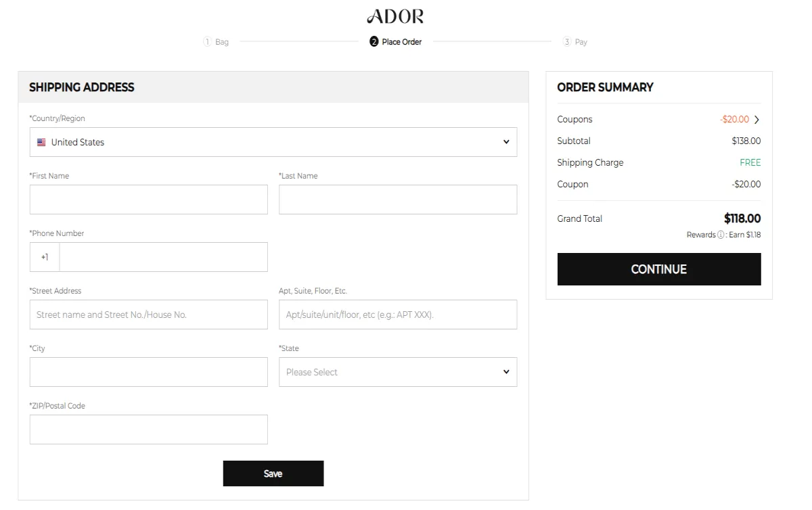Click the filled step 2 Place Order circle
Screen dimensions: 812x510
point(374,41)
